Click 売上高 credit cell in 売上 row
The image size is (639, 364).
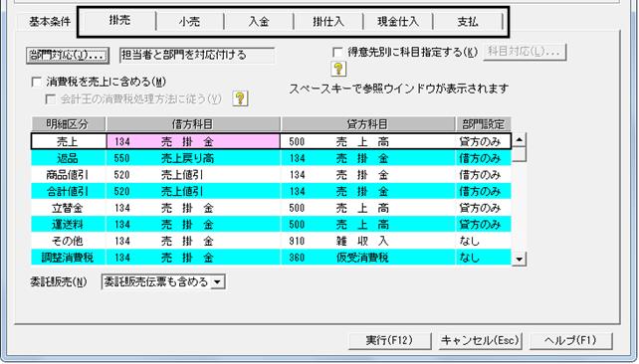[x=368, y=141]
